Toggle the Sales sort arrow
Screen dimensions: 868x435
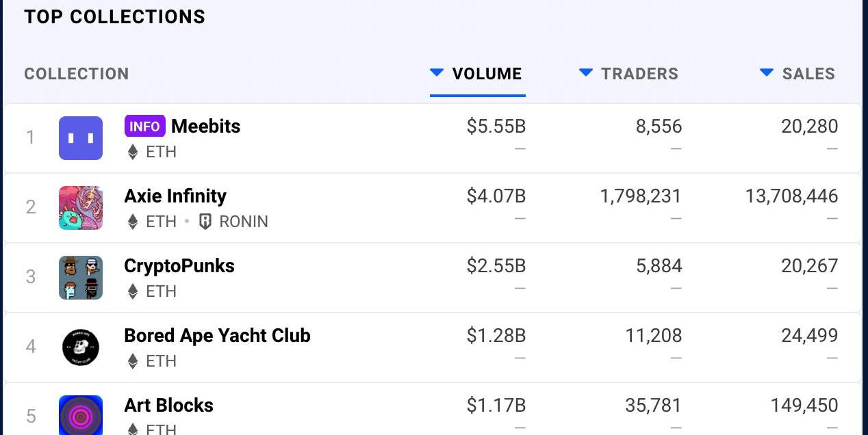pos(767,72)
